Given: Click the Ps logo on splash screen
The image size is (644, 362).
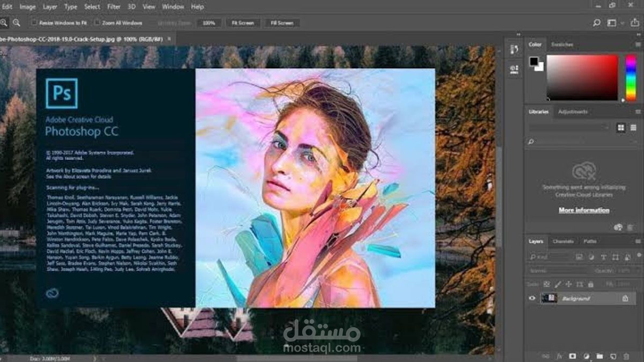Looking at the screenshot, I should pyautogui.click(x=62, y=93).
